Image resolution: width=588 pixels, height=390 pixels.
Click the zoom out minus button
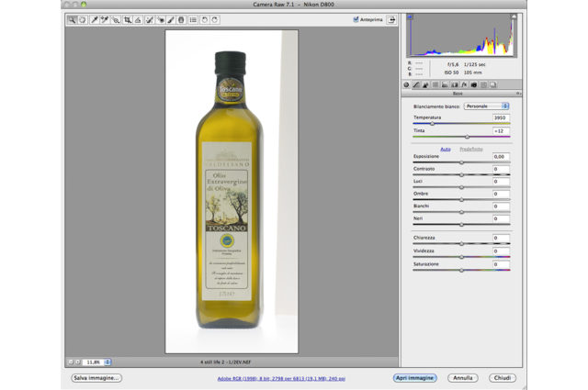71,362
